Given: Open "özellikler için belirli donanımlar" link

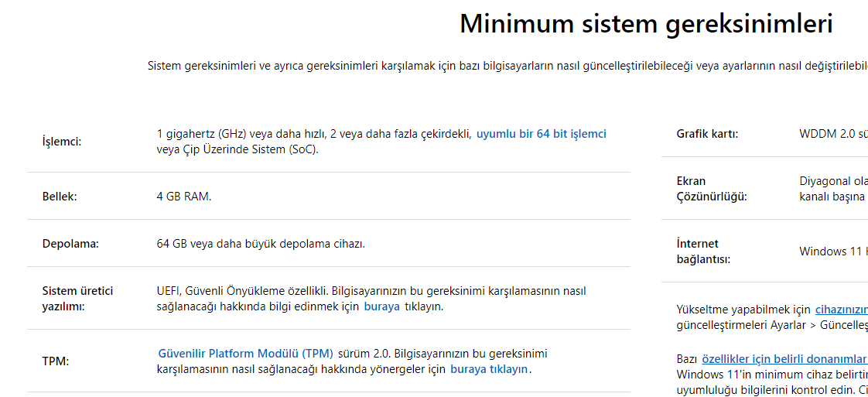Looking at the screenshot, I should (x=784, y=359).
